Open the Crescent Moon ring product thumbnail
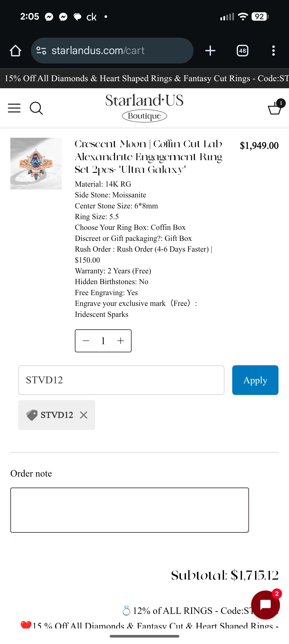The height and width of the screenshot is (644, 289). 36,164
